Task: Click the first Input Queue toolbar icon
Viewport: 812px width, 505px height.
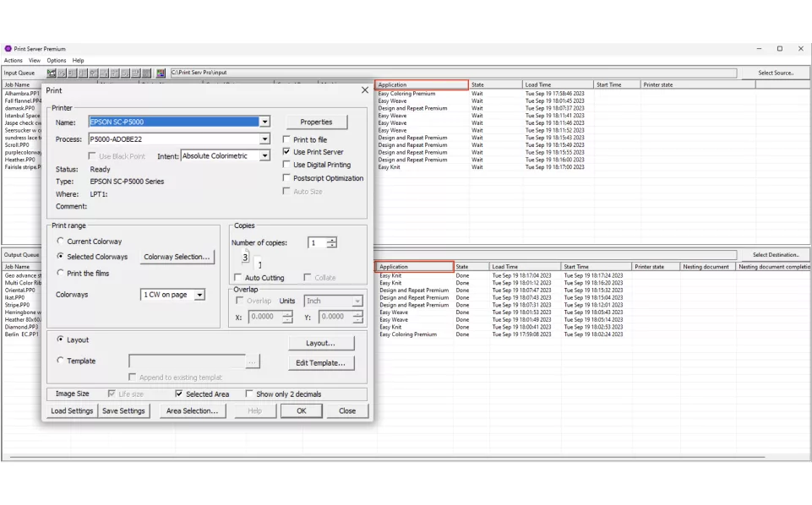Action: click(x=52, y=73)
